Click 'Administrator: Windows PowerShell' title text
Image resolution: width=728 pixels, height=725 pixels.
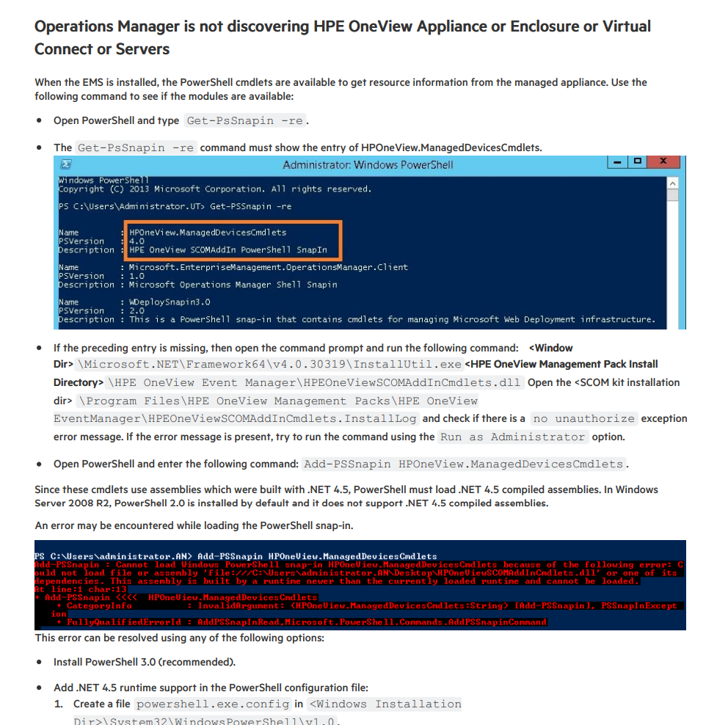tap(368, 165)
